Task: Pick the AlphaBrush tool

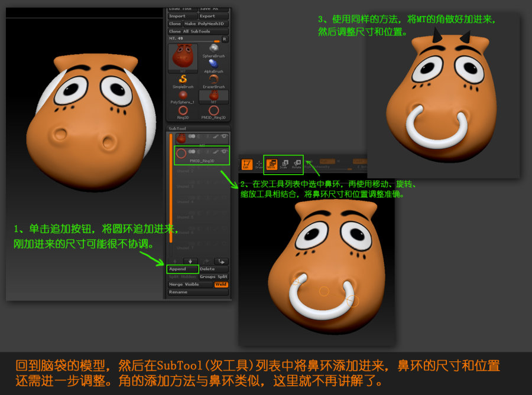Action: (214, 66)
